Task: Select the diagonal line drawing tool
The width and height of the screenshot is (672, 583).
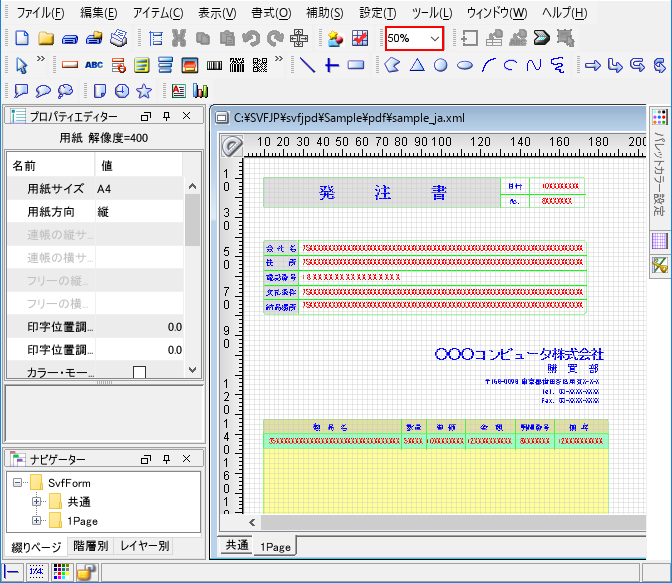Action: pos(307,65)
